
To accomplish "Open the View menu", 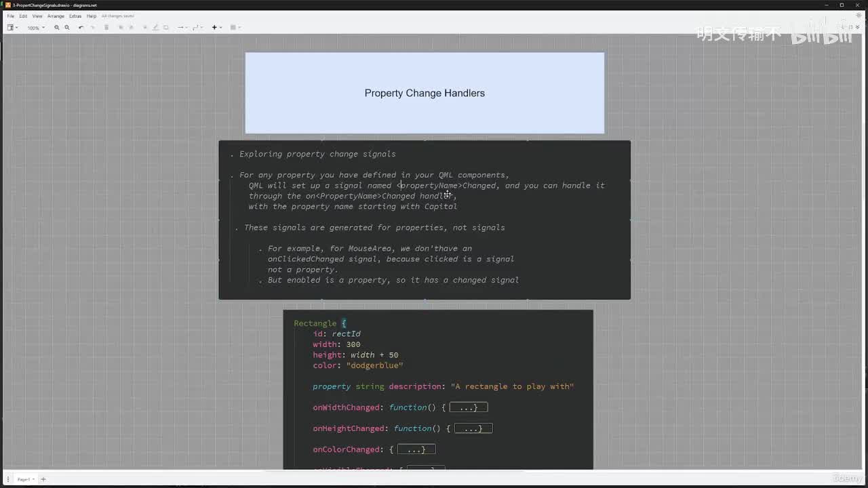I will 37,16.
